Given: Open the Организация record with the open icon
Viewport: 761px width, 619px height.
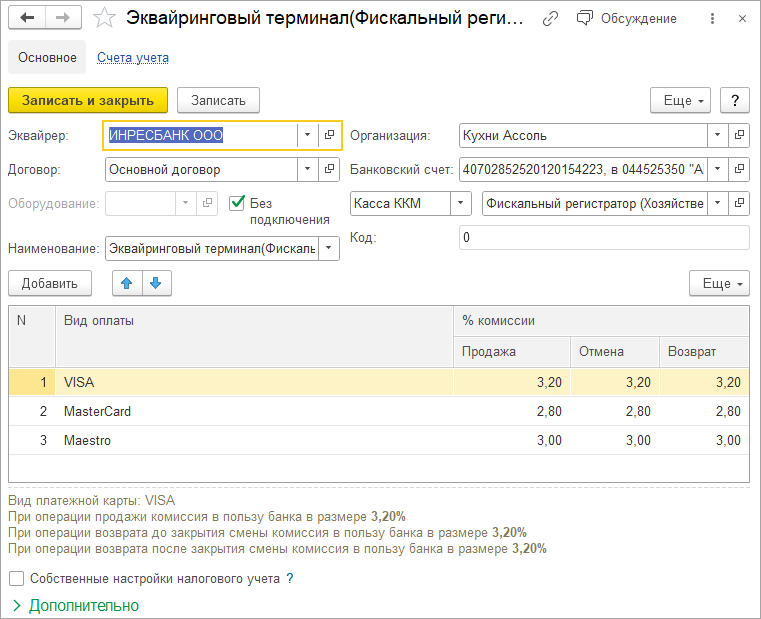Looking at the screenshot, I should [739, 135].
